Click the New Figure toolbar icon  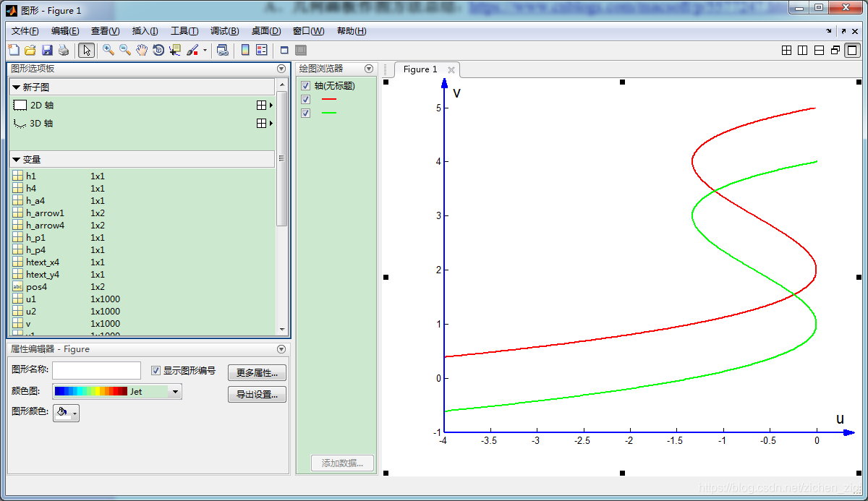[x=14, y=50]
